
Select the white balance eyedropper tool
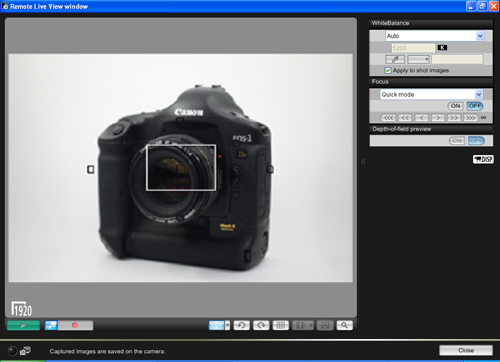tap(395, 59)
